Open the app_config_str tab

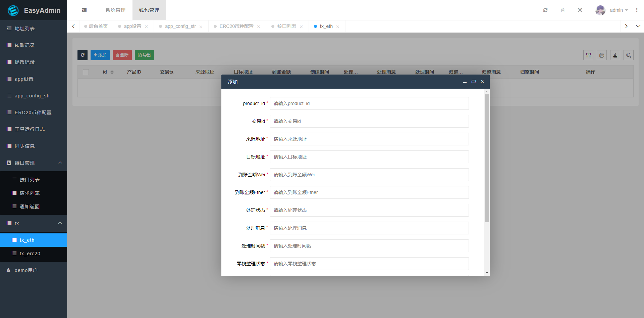[180, 26]
